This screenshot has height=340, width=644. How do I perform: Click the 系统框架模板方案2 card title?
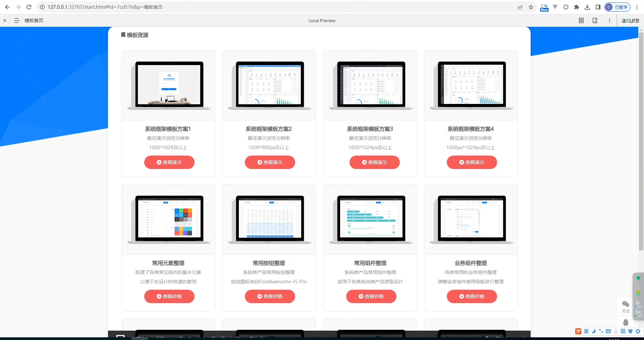[x=269, y=129]
